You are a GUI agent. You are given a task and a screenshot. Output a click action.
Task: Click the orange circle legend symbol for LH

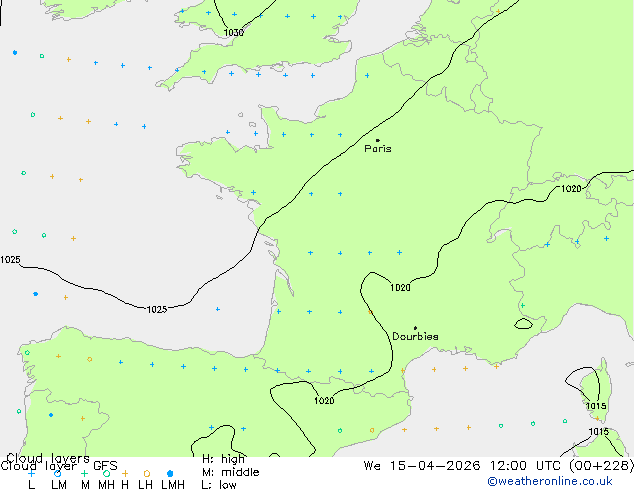point(147,473)
